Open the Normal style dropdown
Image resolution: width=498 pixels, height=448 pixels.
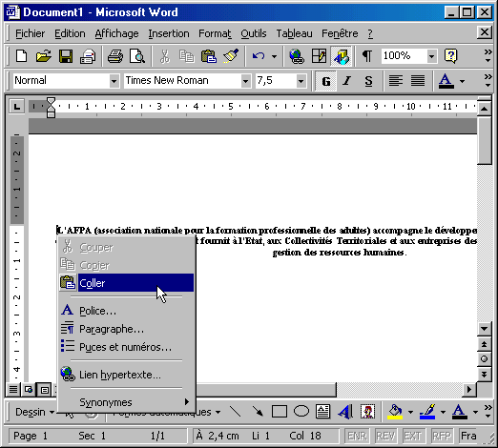(x=114, y=81)
